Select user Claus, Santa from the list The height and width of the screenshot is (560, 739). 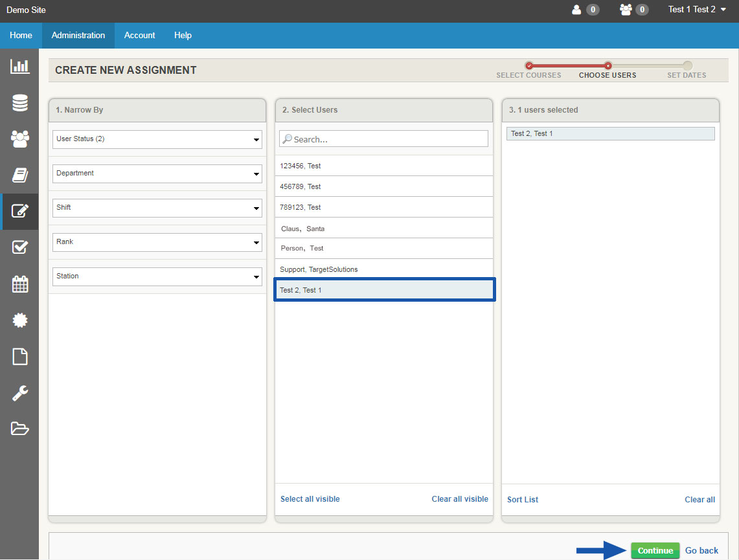(x=383, y=228)
